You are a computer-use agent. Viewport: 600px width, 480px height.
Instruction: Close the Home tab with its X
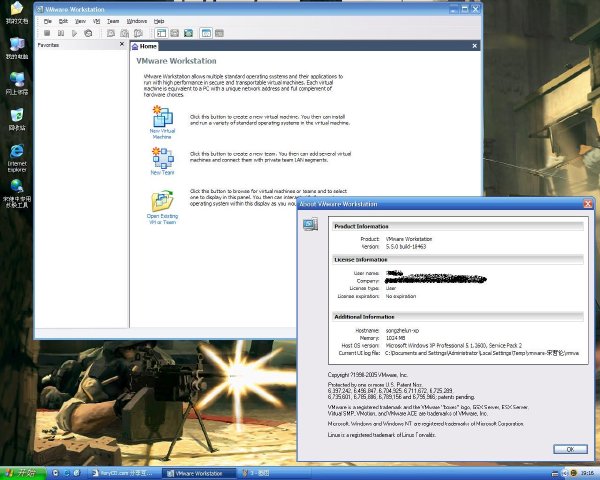[x=474, y=46]
